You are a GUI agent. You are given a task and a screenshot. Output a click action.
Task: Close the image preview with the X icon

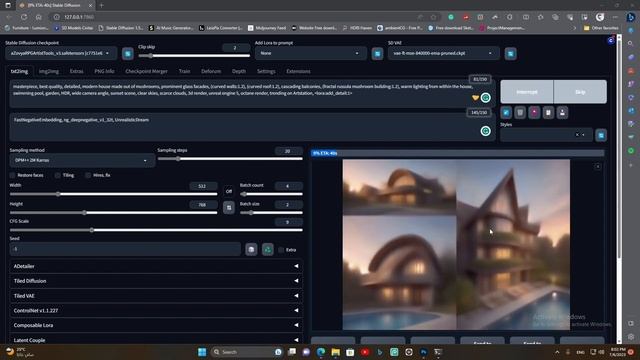tap(598, 167)
